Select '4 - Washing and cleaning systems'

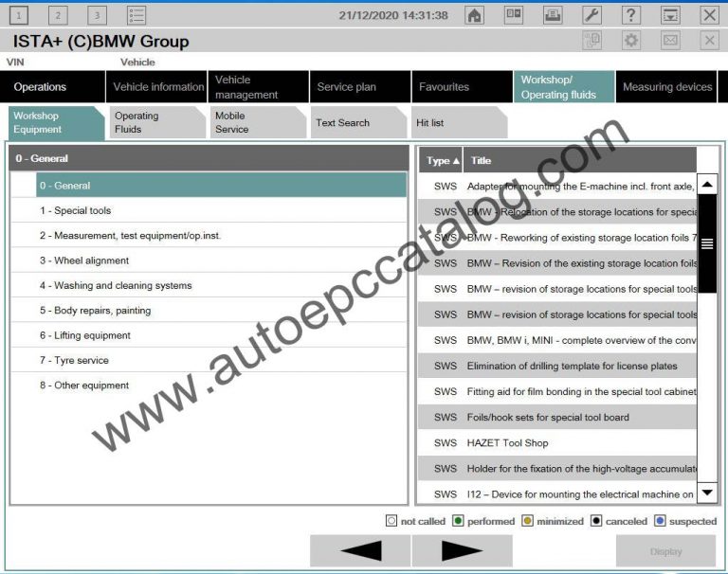pyautogui.click(x=209, y=285)
